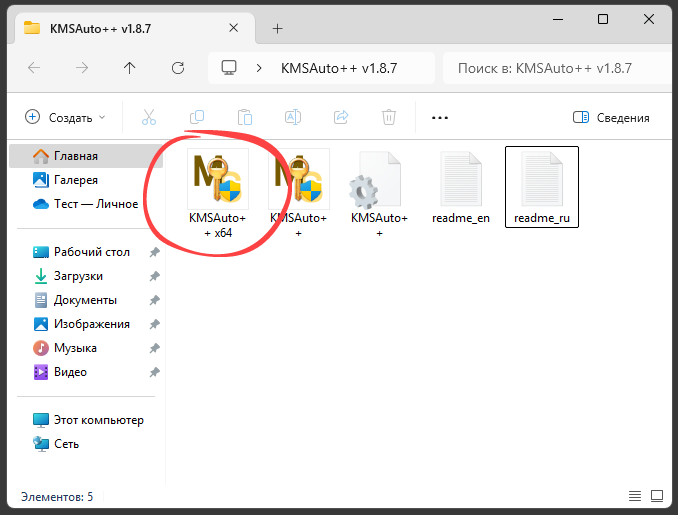Switch to large thumbnails view in status bar

click(659, 496)
